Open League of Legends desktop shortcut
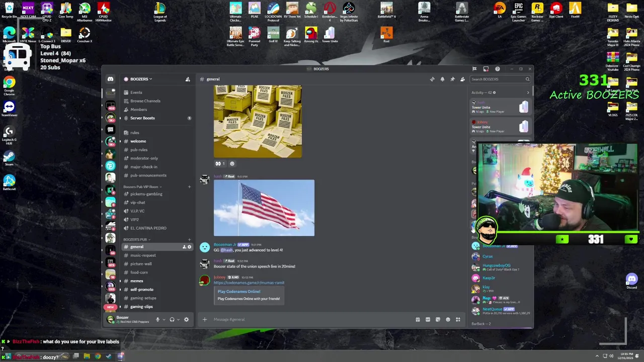Image resolution: width=644 pixels, height=362 pixels. [x=160, y=12]
